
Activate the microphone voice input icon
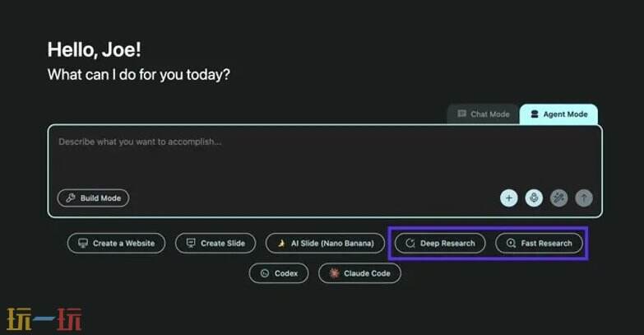[534, 198]
